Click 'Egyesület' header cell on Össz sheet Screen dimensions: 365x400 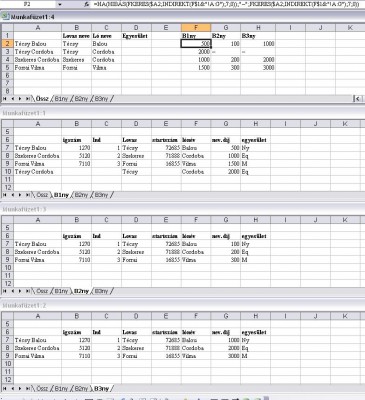tap(136, 36)
